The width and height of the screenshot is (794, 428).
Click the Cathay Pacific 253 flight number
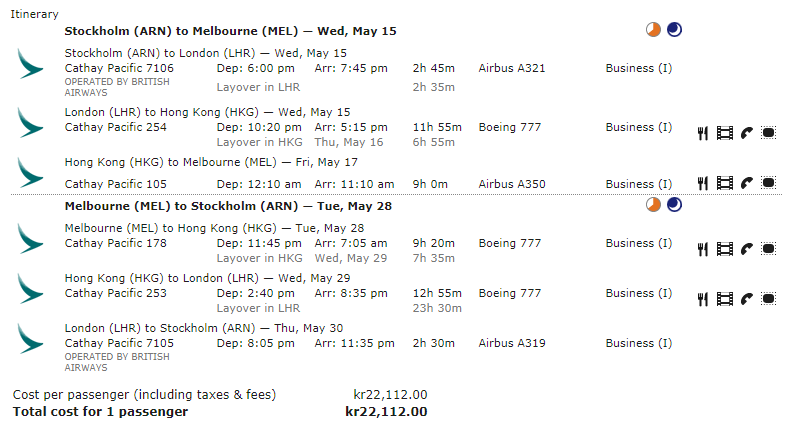(x=119, y=293)
